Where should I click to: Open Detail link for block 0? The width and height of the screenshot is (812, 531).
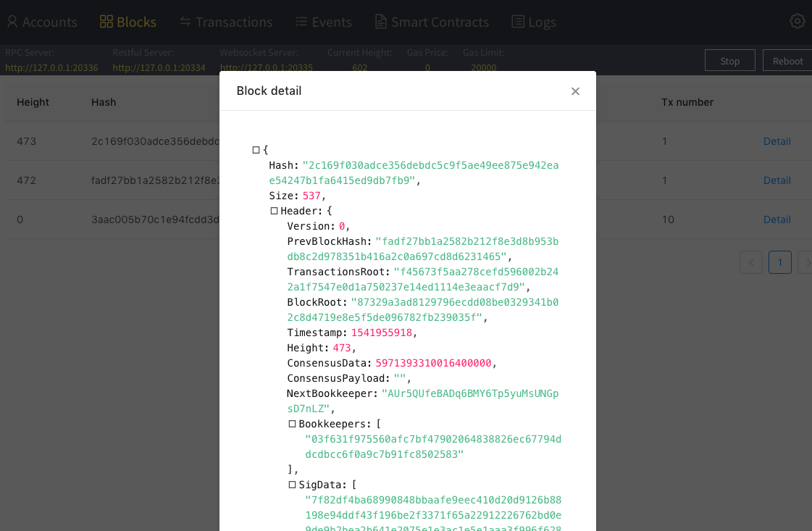coord(777,219)
